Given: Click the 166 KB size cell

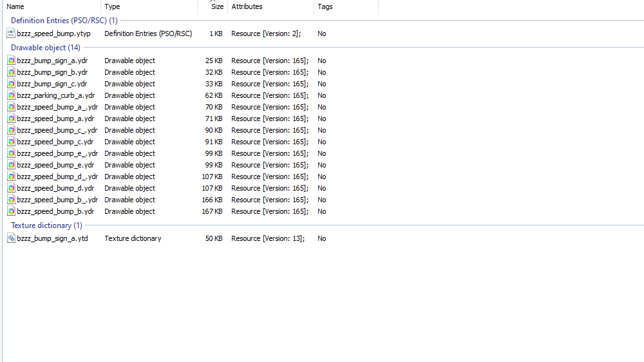Looking at the screenshot, I should pos(213,200).
